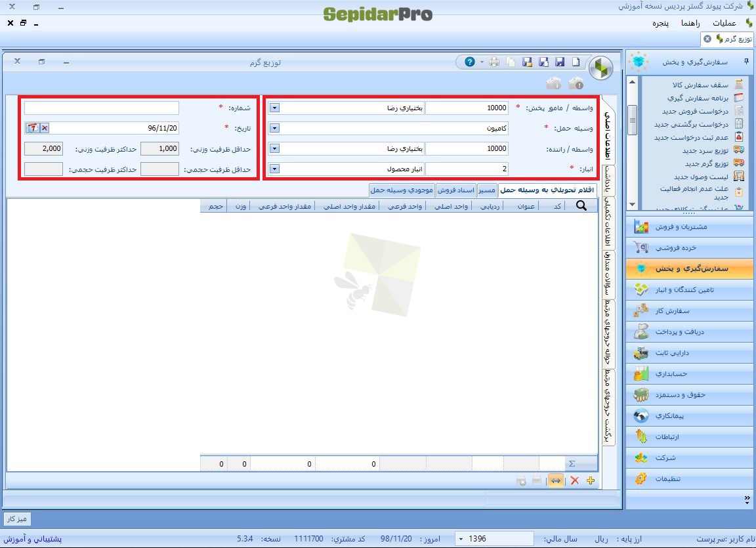Add a new row with yellow plus icon
756x548 pixels.
coord(591,480)
